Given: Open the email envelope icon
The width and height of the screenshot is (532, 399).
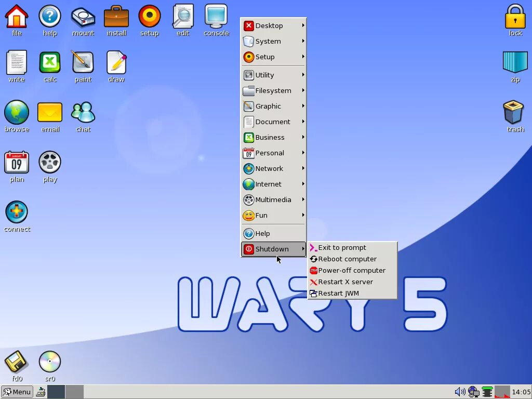Looking at the screenshot, I should click(x=49, y=112).
